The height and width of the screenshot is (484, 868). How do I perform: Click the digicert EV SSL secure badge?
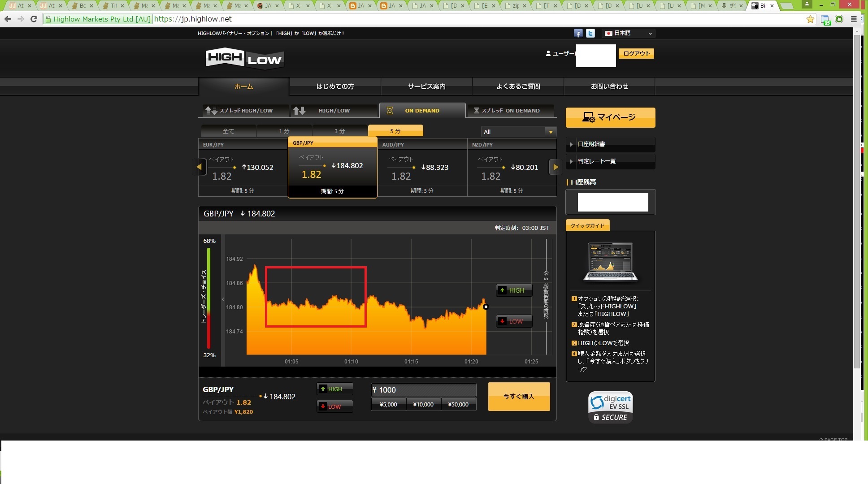(610, 407)
